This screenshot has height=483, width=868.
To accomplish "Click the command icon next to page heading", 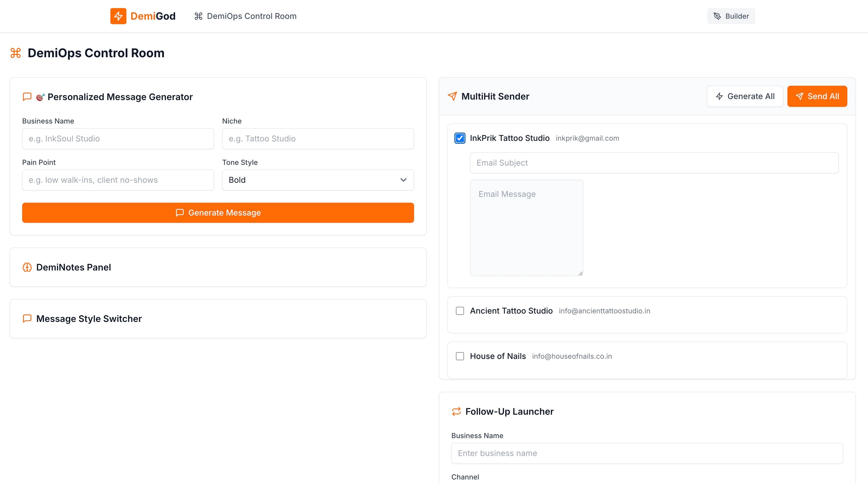I will click(16, 53).
